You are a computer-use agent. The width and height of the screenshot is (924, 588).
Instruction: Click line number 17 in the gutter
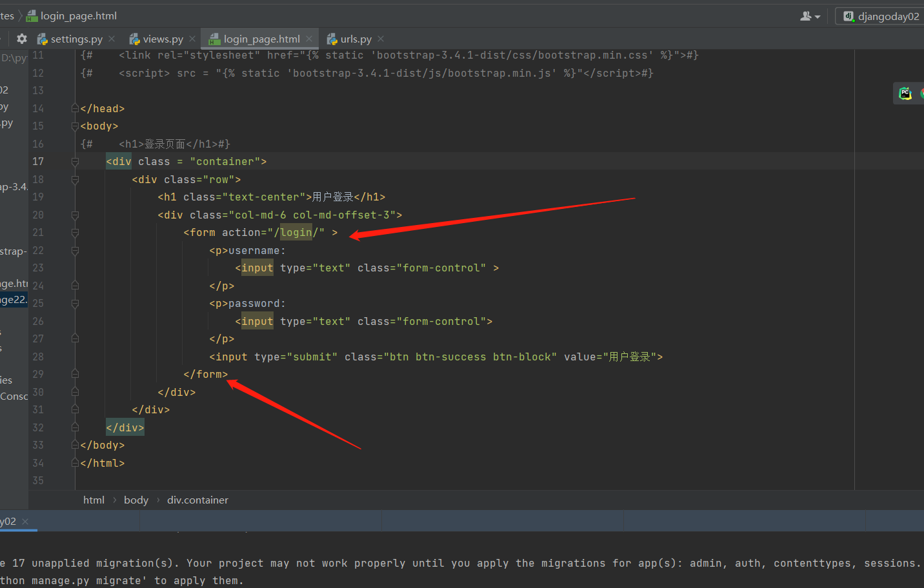38,162
